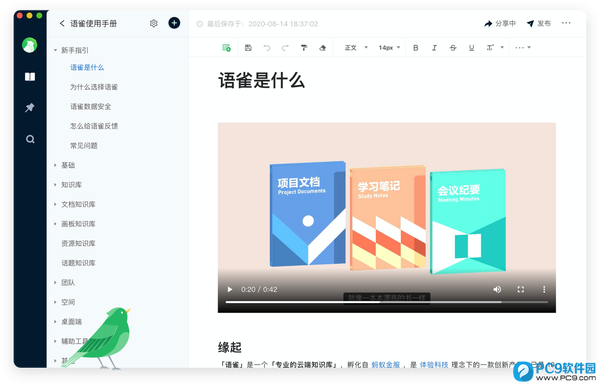Toggle italic formatting
Viewport: 600px width, 385px height.
(434, 48)
